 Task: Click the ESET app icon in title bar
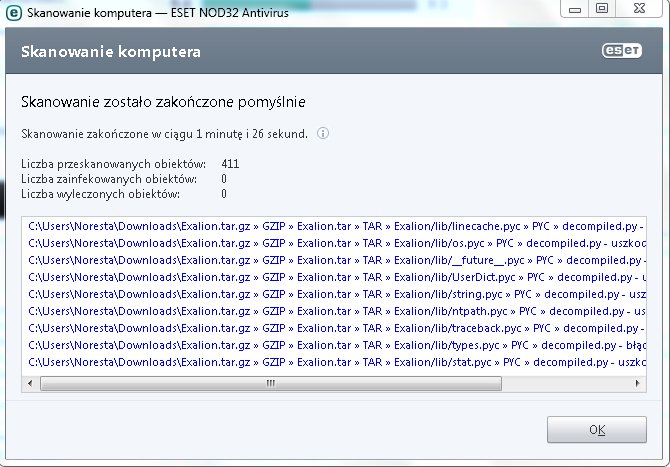tap(14, 13)
